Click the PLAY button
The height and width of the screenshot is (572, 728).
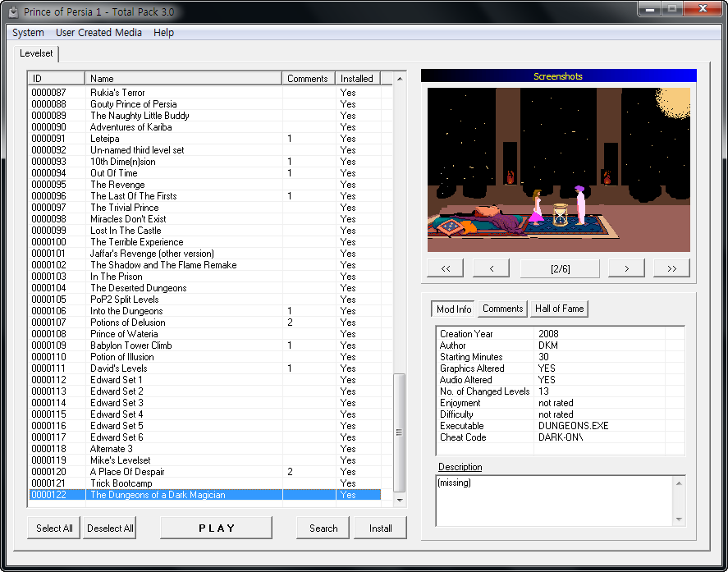click(217, 528)
